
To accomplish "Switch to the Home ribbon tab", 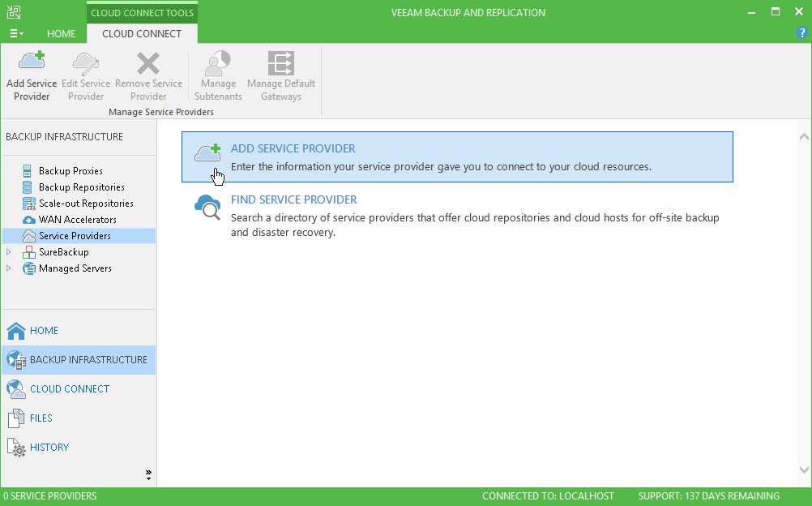I will coord(61,33).
